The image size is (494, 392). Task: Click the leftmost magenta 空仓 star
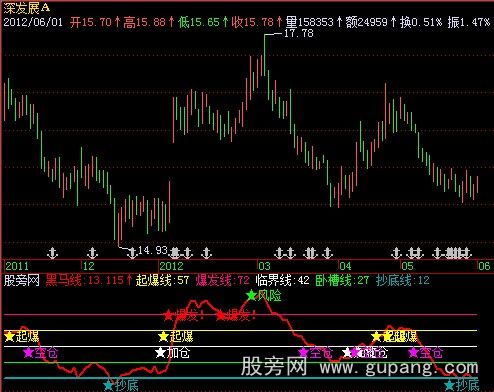pos(28,352)
